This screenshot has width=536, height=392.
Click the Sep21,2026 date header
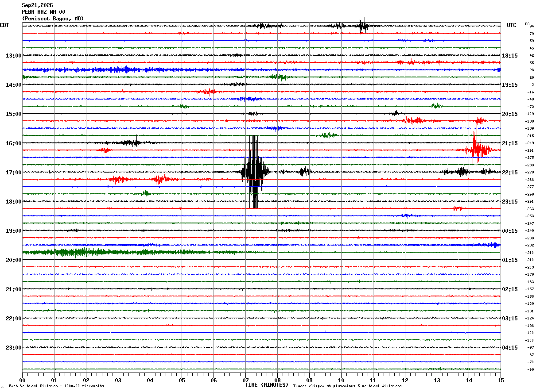pyautogui.click(x=37, y=5)
